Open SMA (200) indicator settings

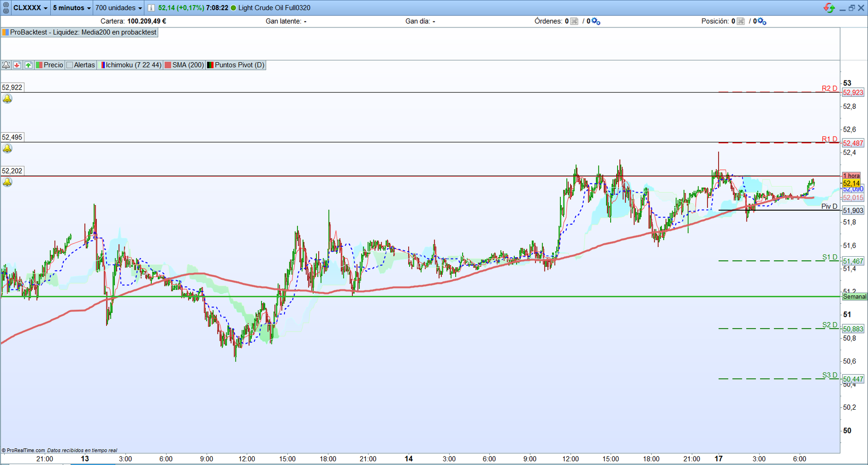(184, 65)
